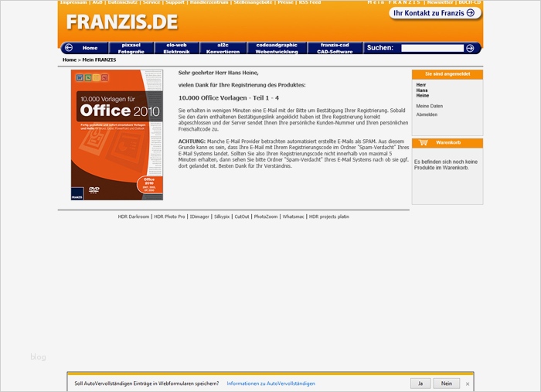Image resolution: width=541 pixels, height=392 pixels.
Task: Open the Office 2010 Vorlagen product cover image
Action: [117, 135]
